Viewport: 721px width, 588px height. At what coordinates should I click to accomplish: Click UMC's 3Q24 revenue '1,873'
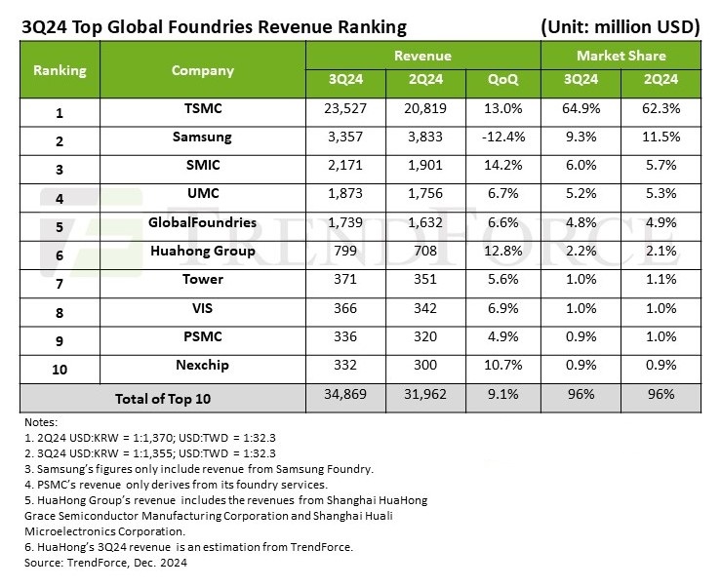click(345, 193)
